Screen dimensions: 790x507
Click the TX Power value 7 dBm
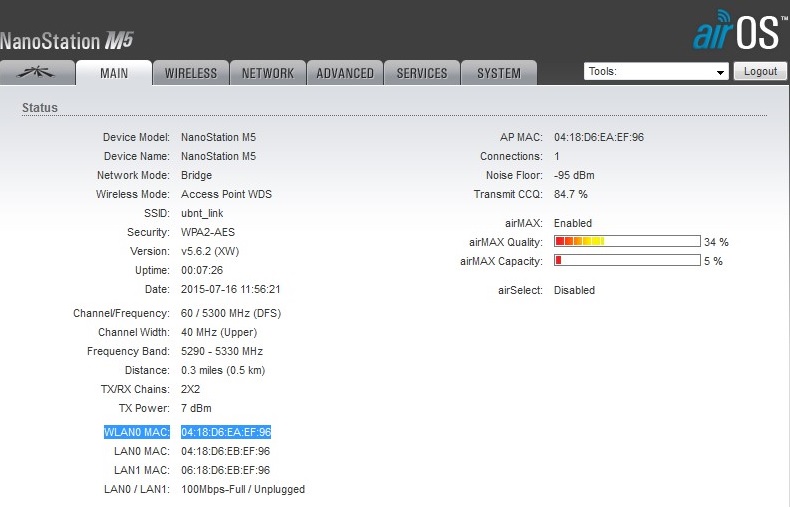pos(196,408)
